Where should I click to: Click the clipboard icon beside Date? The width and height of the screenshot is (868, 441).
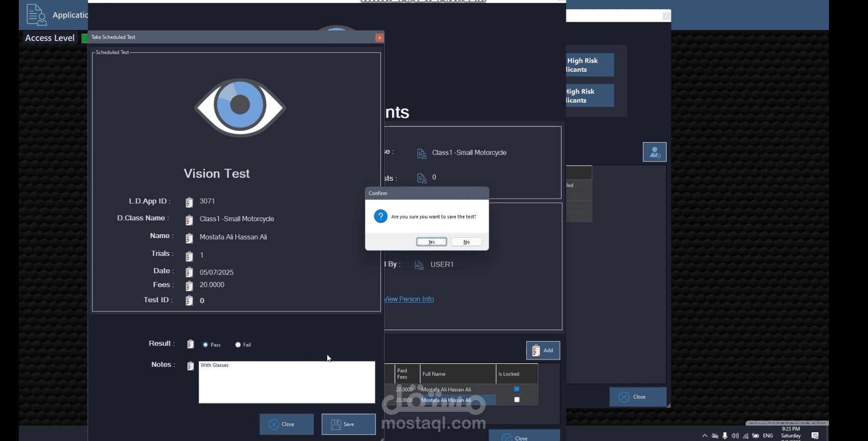coord(189,272)
